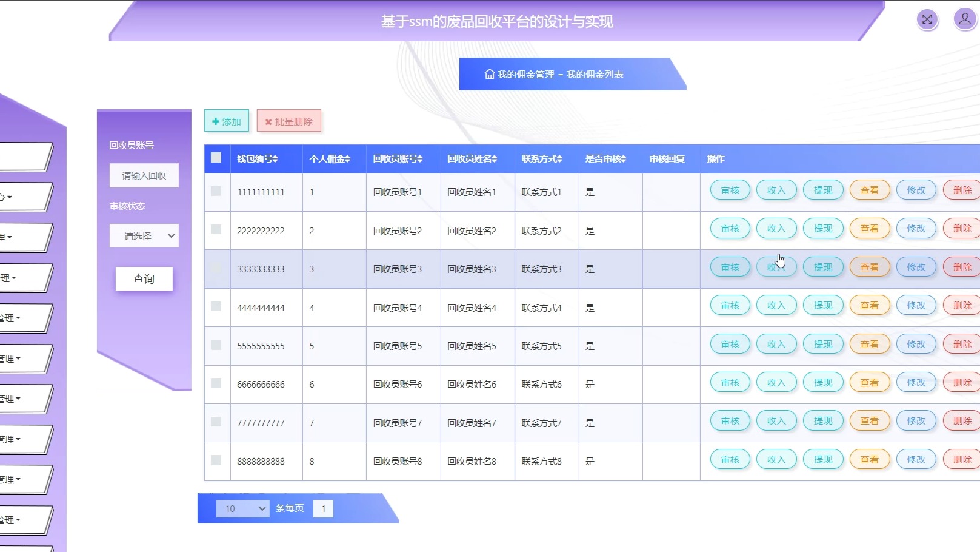Image resolution: width=980 pixels, height=552 pixels.
Task: Click the 查询 search button
Action: click(144, 279)
